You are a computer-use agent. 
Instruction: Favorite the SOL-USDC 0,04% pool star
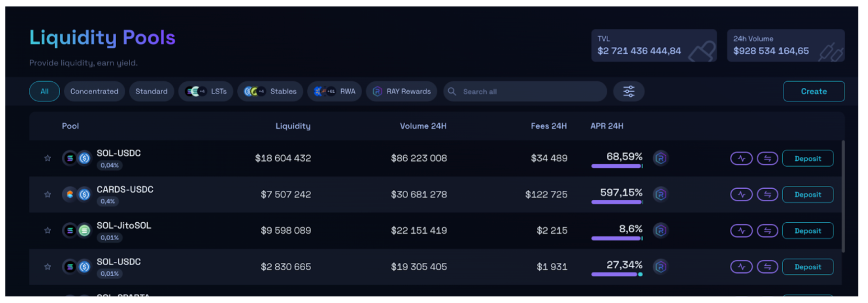point(47,158)
